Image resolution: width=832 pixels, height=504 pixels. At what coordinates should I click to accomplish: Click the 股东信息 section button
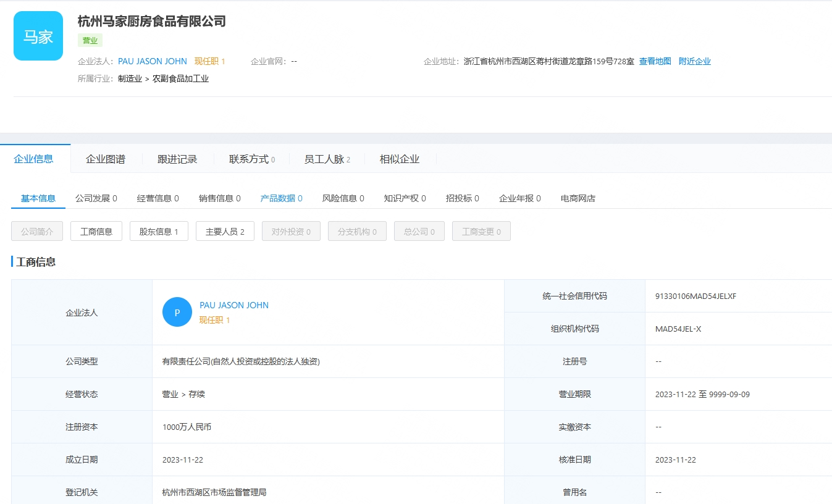tap(159, 230)
